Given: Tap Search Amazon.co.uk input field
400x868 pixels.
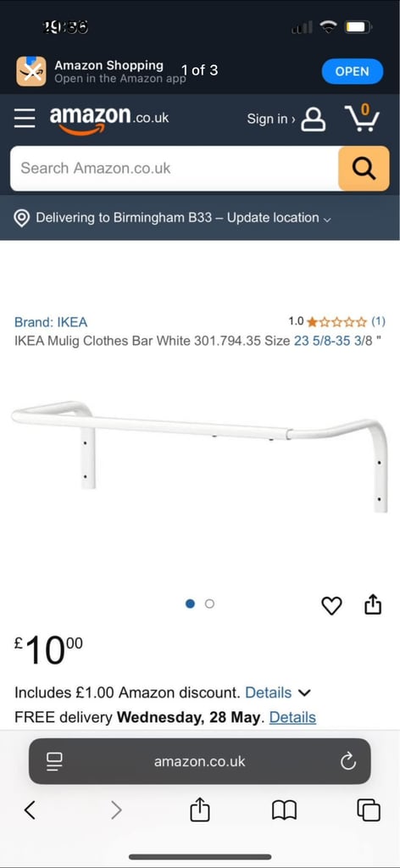Looking at the screenshot, I should [x=175, y=169].
